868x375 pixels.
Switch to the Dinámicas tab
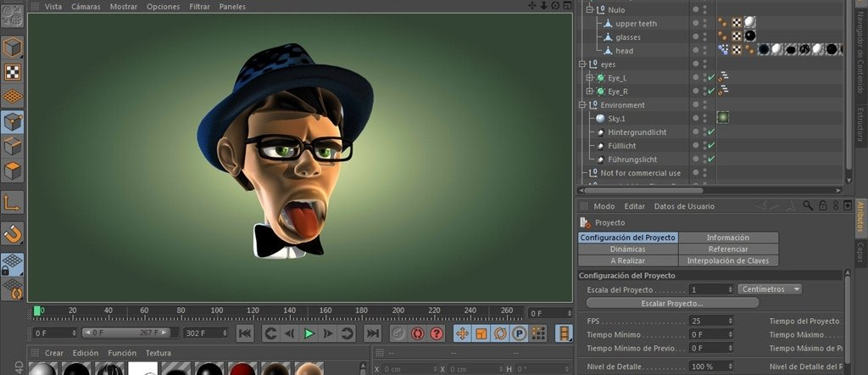[628, 249]
